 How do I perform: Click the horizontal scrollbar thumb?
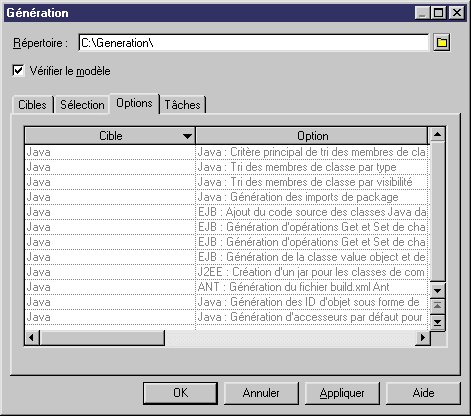click(102, 338)
